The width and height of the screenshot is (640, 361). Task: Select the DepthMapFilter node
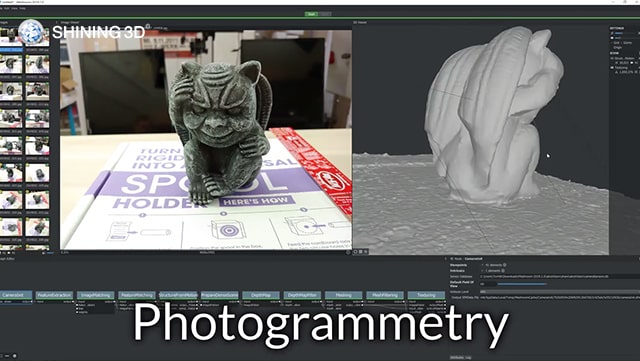pyautogui.click(x=302, y=295)
